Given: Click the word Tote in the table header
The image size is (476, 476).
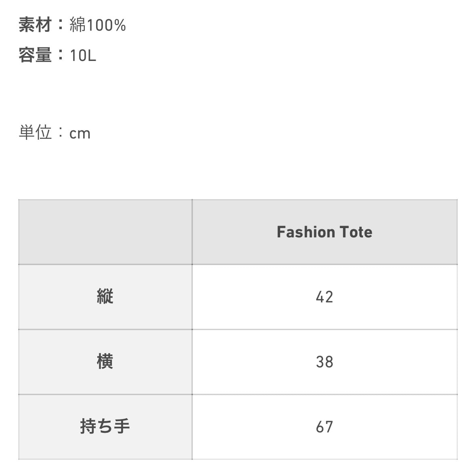Looking at the screenshot, I should pyautogui.click(x=356, y=232).
